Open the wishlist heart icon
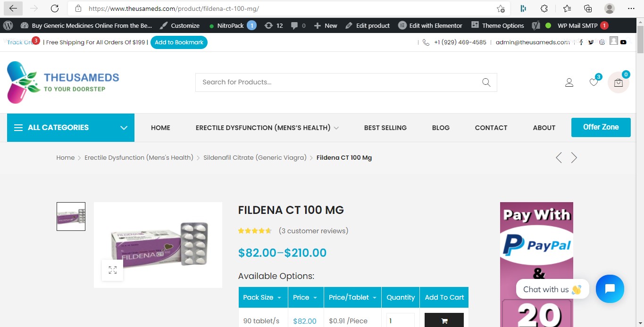Screen dimensions: 644x327 (594, 82)
